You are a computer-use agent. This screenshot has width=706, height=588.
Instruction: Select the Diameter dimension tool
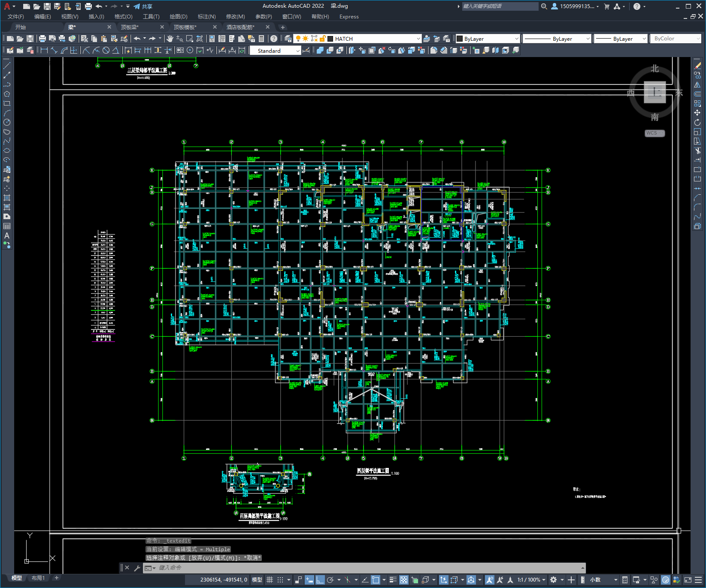click(x=106, y=50)
